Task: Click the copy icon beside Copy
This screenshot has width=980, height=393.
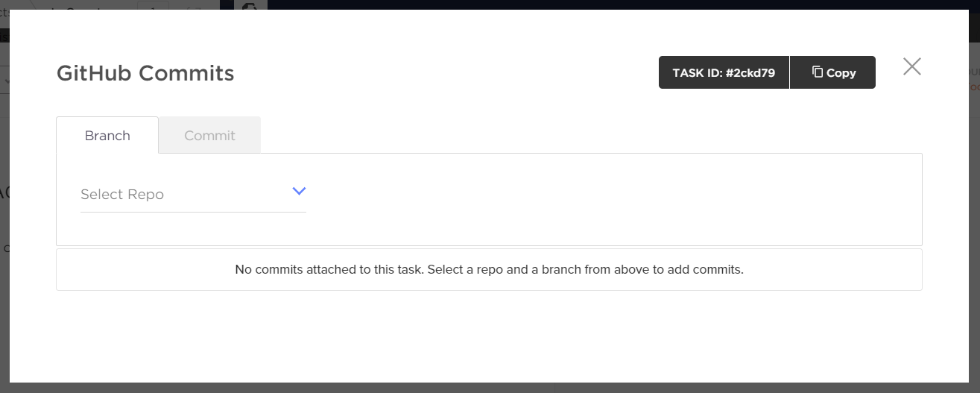Action: (818, 72)
